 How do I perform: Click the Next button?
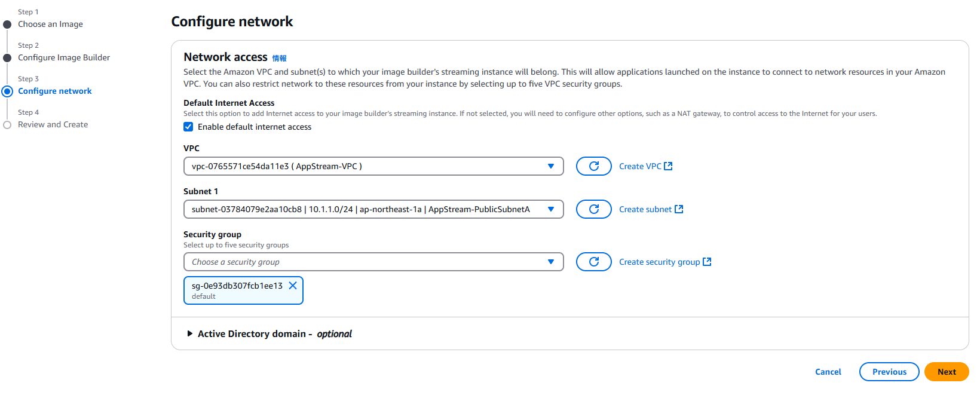[947, 372]
